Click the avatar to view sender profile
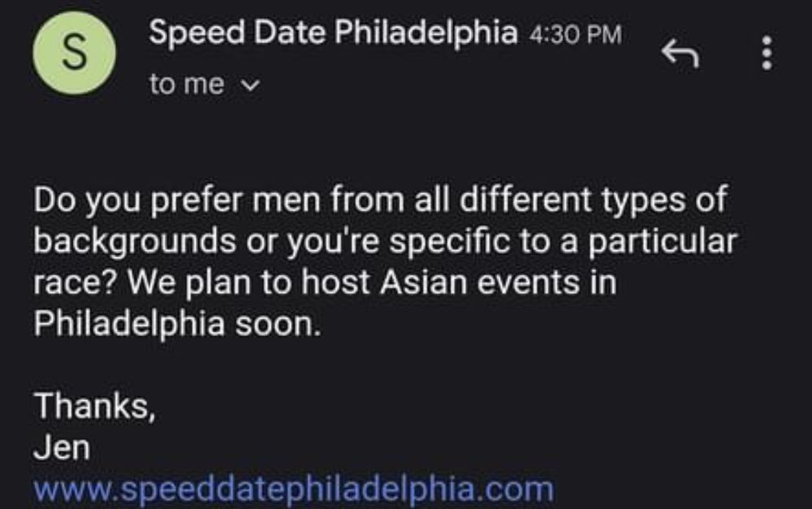This screenshot has width=812, height=509. (76, 53)
